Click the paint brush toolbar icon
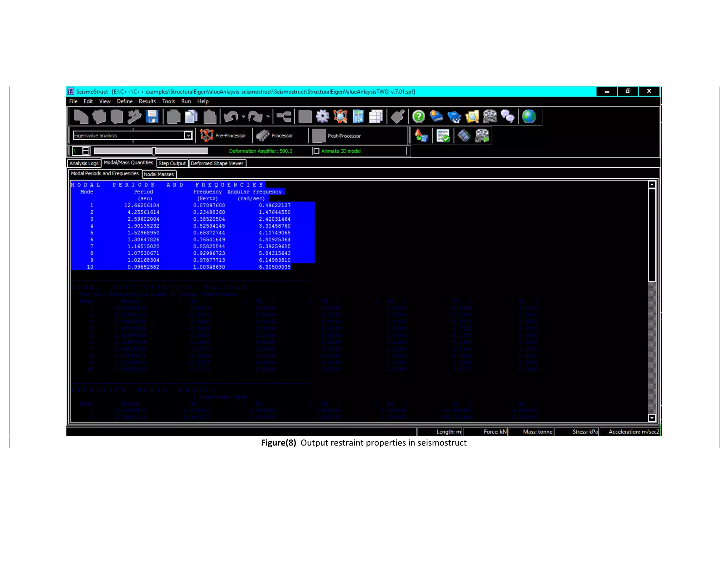 [x=397, y=116]
